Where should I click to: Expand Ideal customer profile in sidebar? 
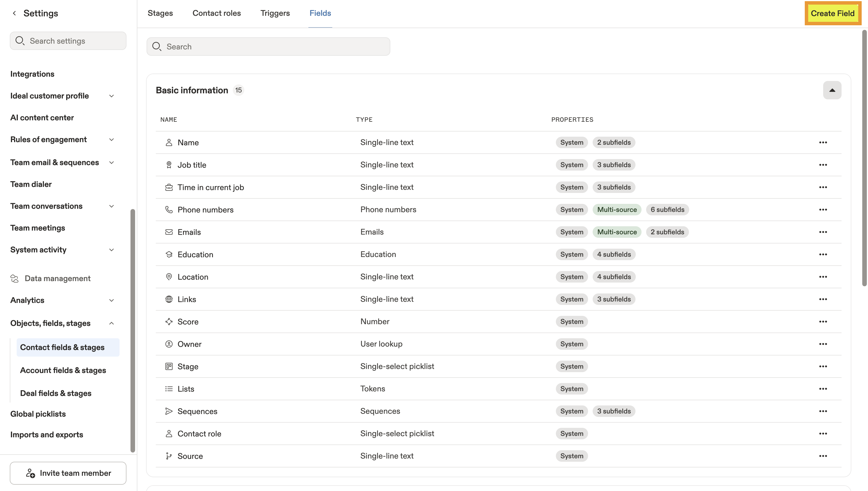coord(111,96)
